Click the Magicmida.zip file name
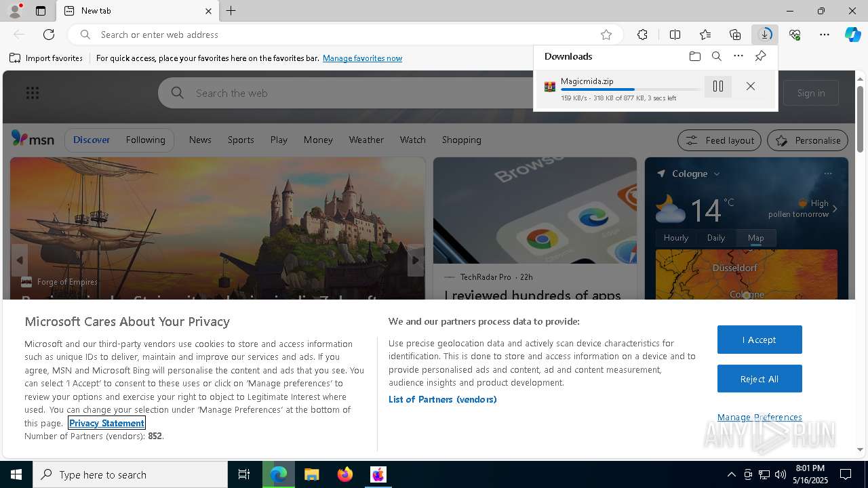Image resolution: width=868 pixels, height=488 pixels. 587,81
